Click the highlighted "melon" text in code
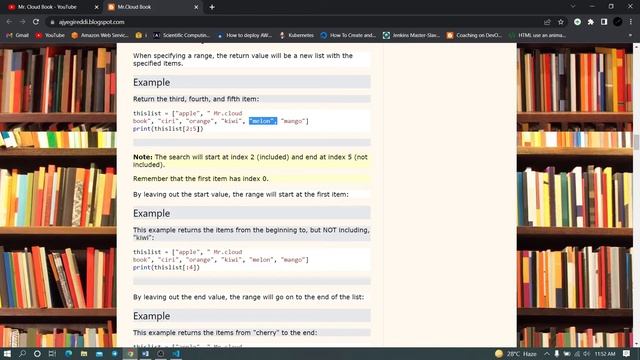 tap(263, 121)
